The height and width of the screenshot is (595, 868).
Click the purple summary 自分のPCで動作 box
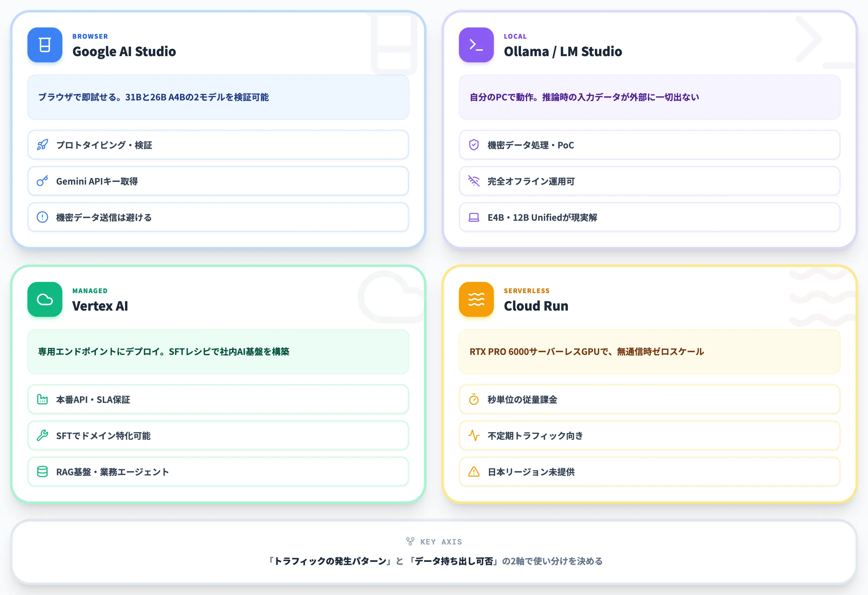(649, 97)
